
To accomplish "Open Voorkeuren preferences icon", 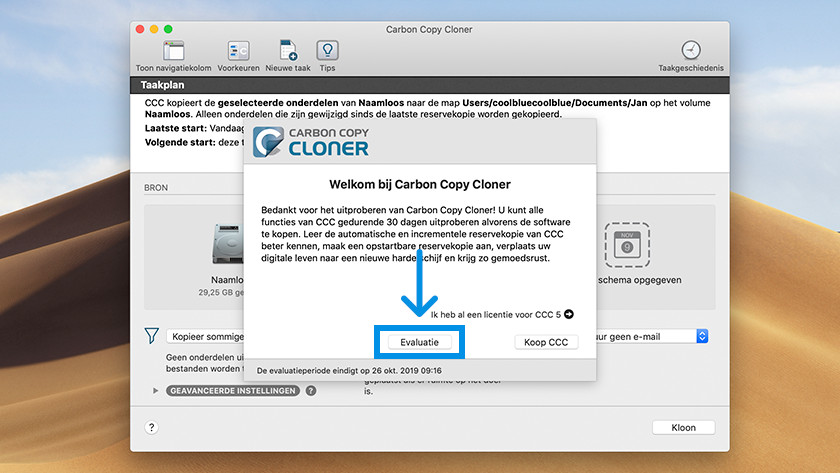I will (238, 51).
